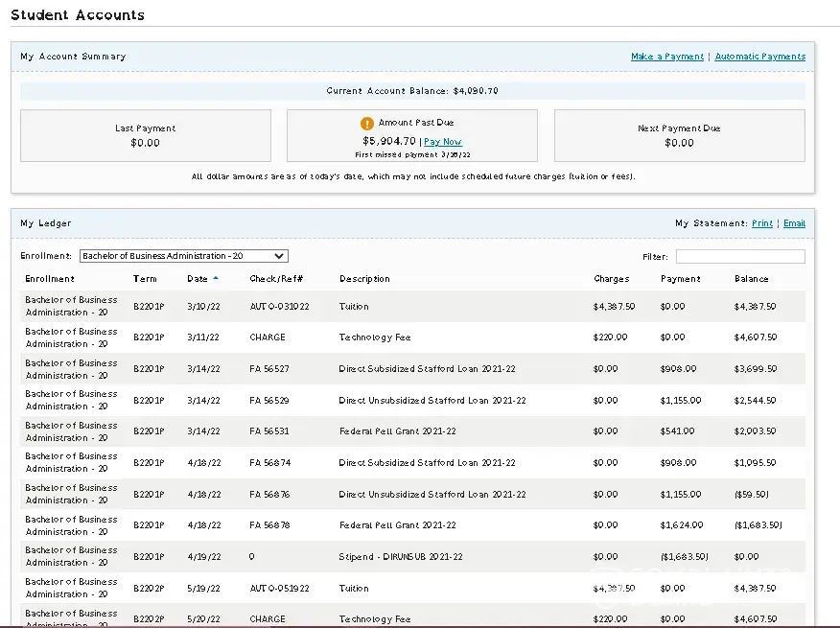This screenshot has width=840, height=628.
Task: Sort ledger by Charges column header
Action: click(x=611, y=279)
